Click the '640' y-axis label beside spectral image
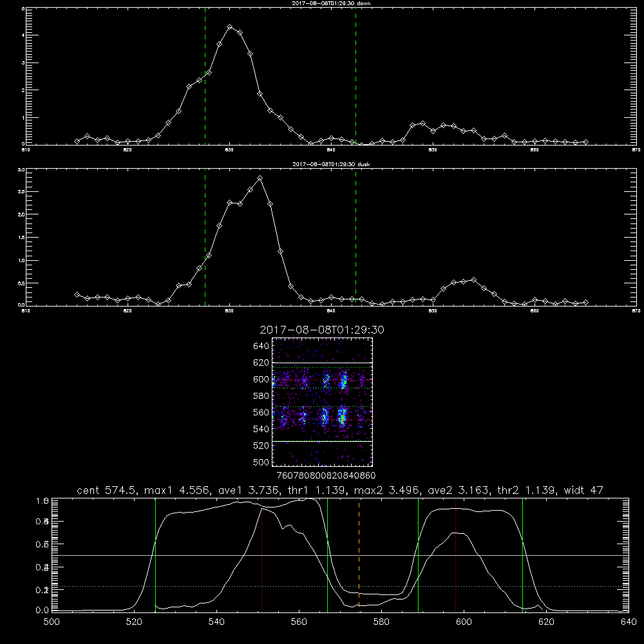Viewport: 644px width, 644px height. click(261, 346)
